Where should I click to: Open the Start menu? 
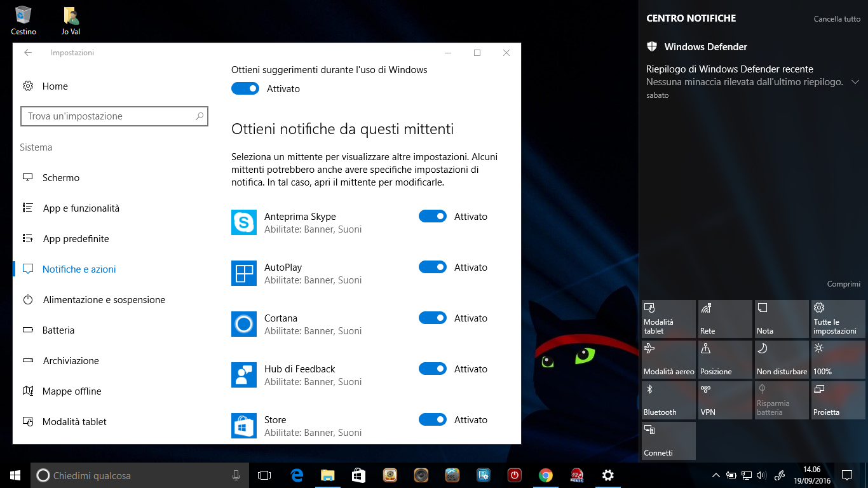15,475
